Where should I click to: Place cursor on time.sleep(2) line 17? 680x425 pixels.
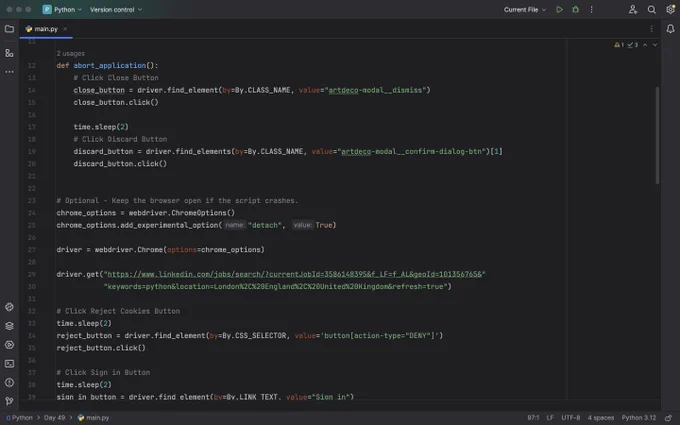pyautogui.click(x=101, y=127)
